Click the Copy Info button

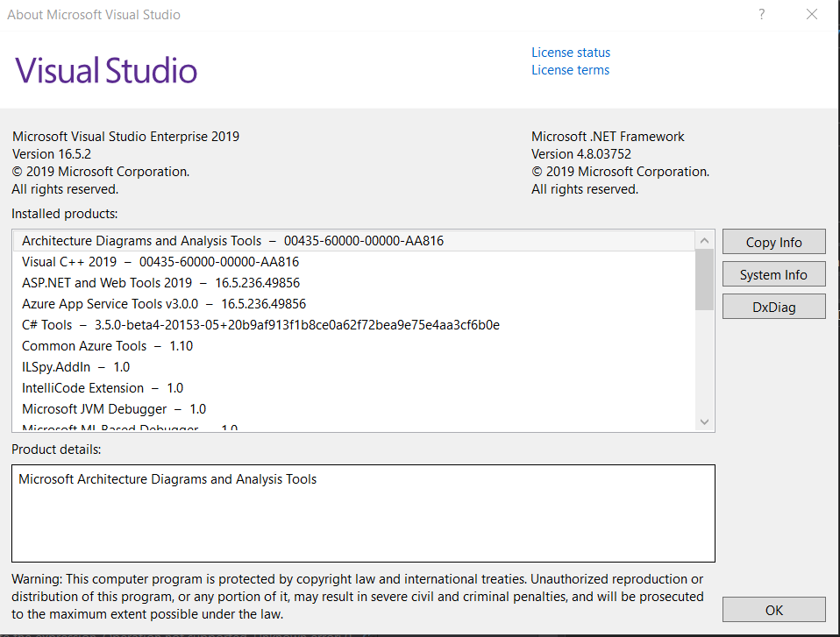coord(773,242)
